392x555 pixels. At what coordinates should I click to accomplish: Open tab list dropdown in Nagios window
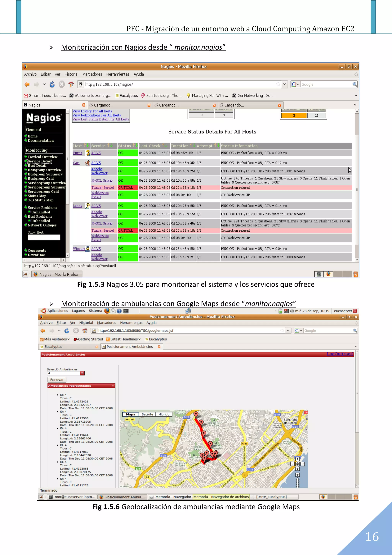[355, 105]
